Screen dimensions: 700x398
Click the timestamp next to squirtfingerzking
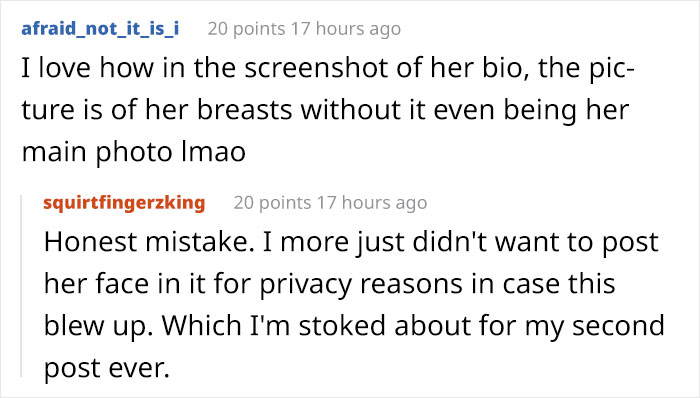point(372,203)
